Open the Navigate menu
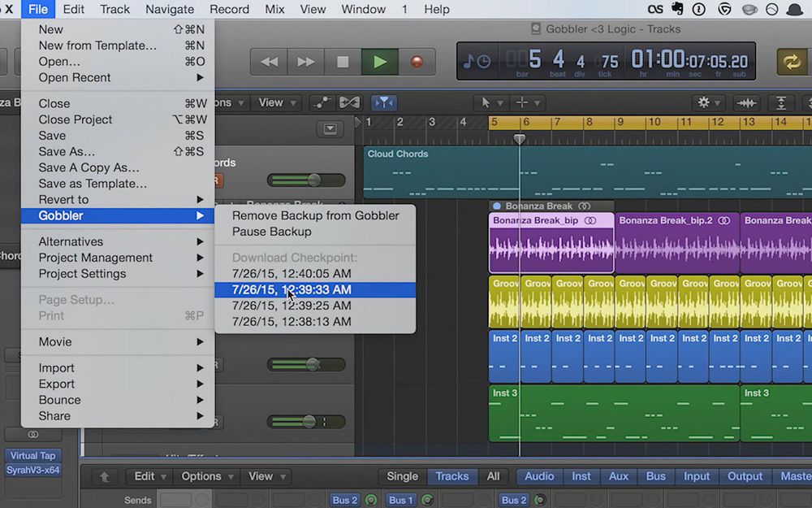 [x=170, y=9]
